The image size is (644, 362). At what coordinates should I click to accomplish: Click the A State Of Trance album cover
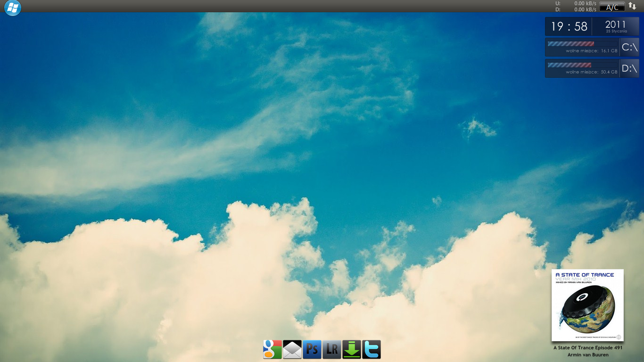click(587, 305)
